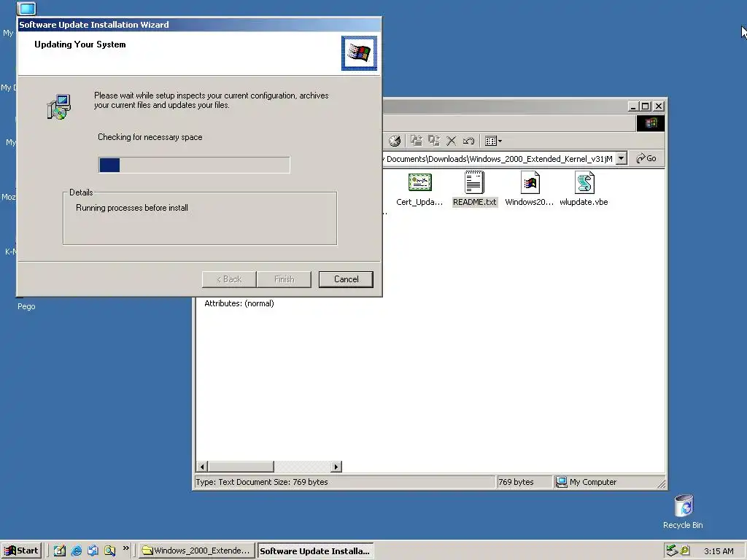Expand the address bar path dropdown
The height and width of the screenshot is (560, 747).
(622, 158)
